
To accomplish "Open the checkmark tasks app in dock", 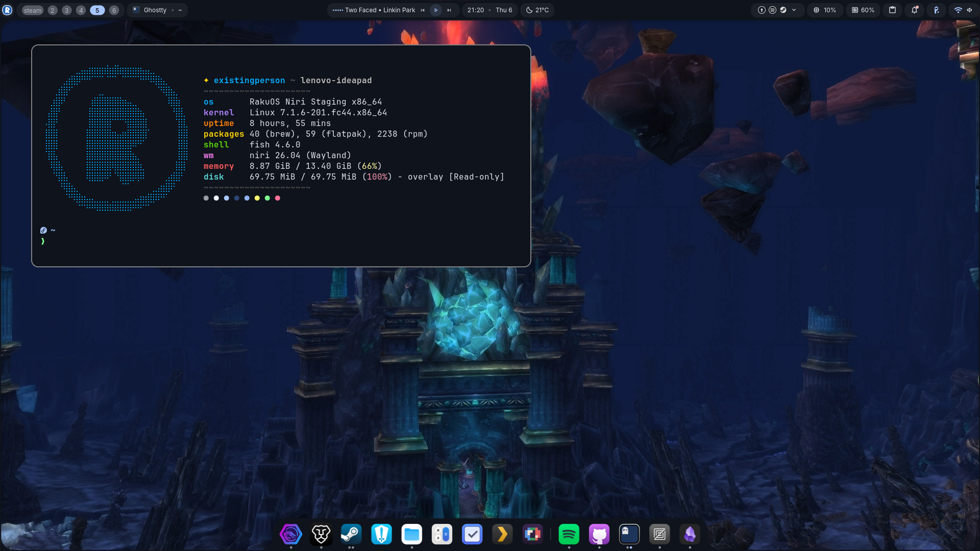I will [x=472, y=534].
